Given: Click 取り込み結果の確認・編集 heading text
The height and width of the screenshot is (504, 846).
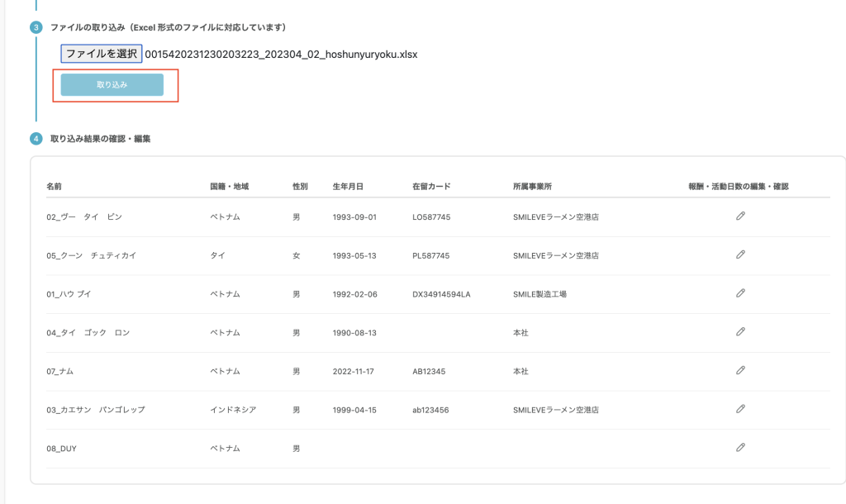Looking at the screenshot, I should pyautogui.click(x=100, y=139).
